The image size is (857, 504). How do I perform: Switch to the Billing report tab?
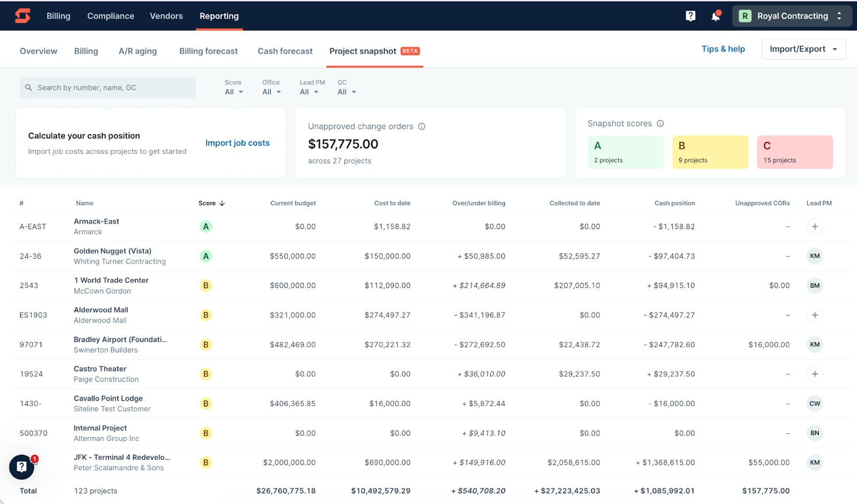[x=86, y=51]
